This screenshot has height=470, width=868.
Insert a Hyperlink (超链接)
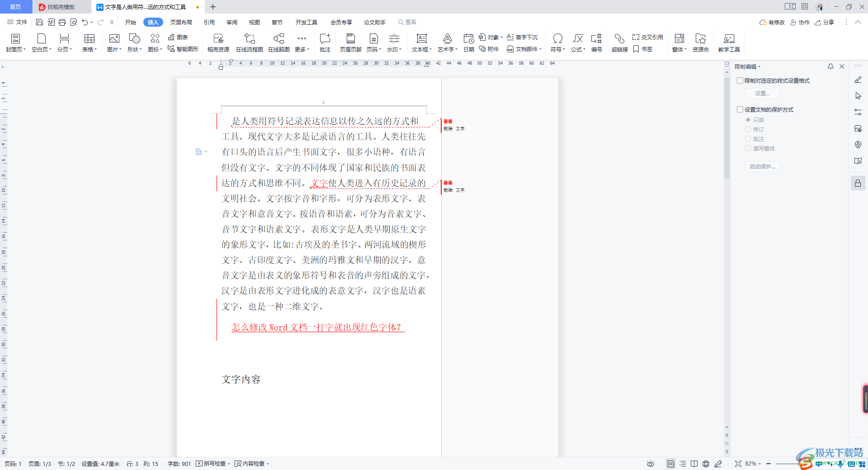click(620, 43)
